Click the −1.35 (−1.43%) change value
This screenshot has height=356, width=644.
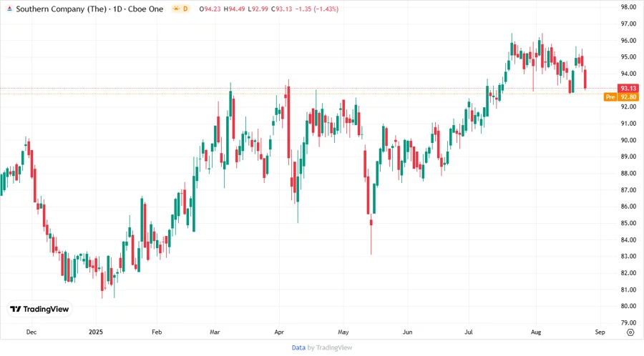tap(317, 9)
